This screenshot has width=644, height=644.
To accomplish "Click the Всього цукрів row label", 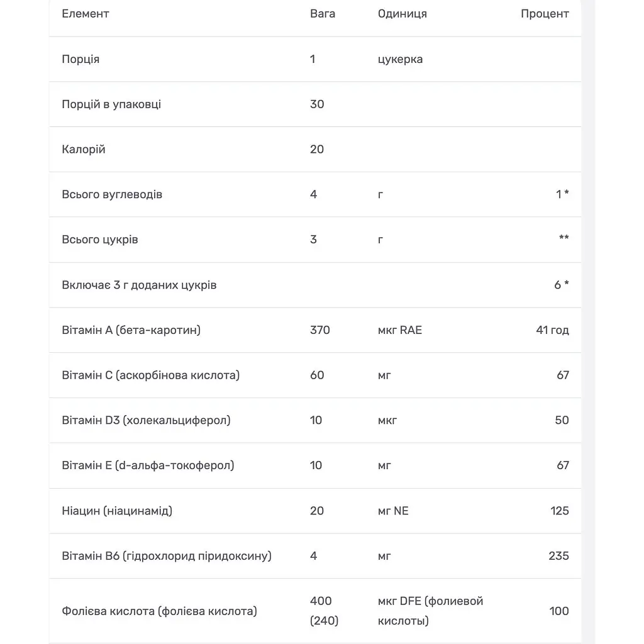I will coord(100,240).
